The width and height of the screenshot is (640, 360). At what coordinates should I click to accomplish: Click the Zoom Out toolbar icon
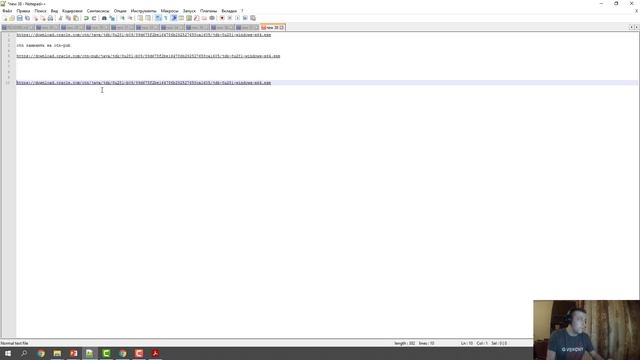(x=130, y=18)
